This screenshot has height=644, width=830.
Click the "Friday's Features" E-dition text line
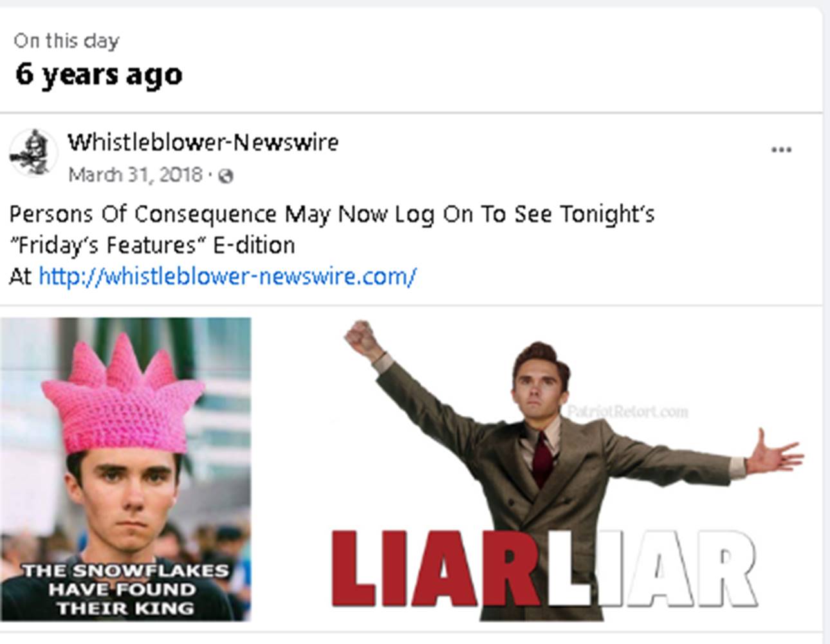coord(152,245)
